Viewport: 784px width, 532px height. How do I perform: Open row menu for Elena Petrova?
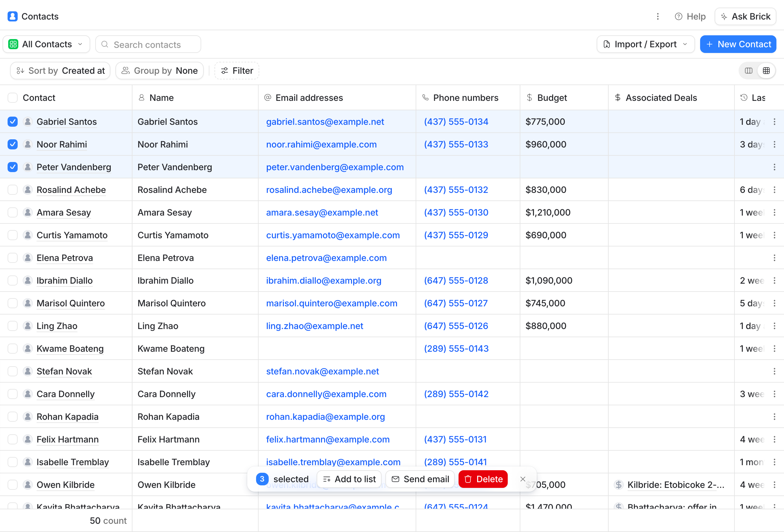pos(774,258)
